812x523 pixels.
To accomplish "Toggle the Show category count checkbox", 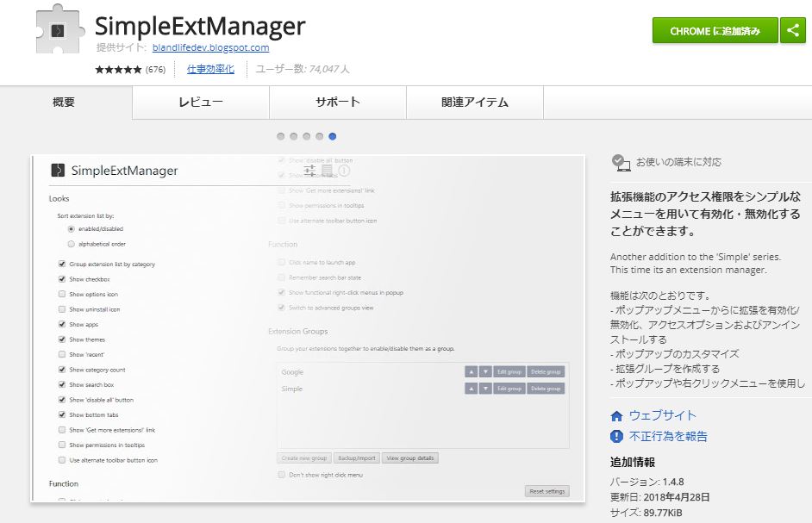I will point(62,370).
